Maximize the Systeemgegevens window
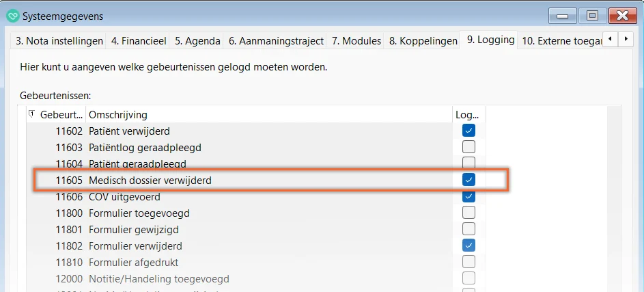644x292 pixels. pos(592,15)
